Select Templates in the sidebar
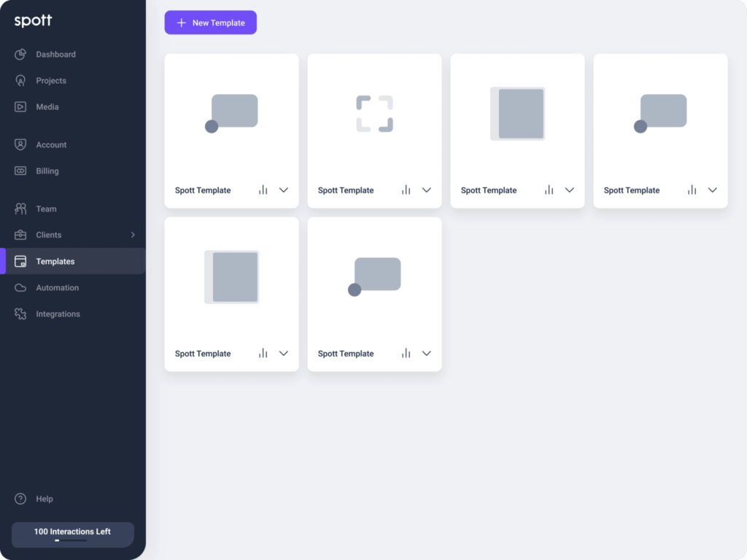Image resolution: width=747 pixels, height=560 pixels. 73,261
